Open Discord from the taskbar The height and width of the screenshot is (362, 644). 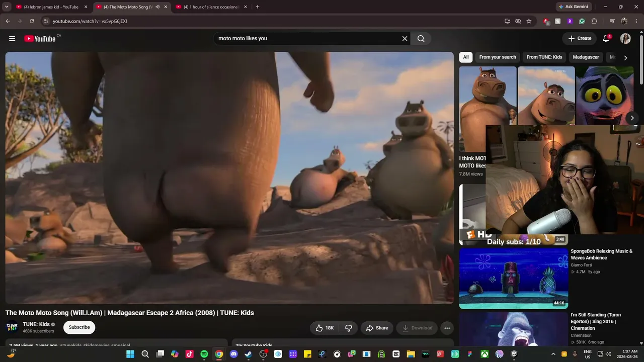(233, 354)
